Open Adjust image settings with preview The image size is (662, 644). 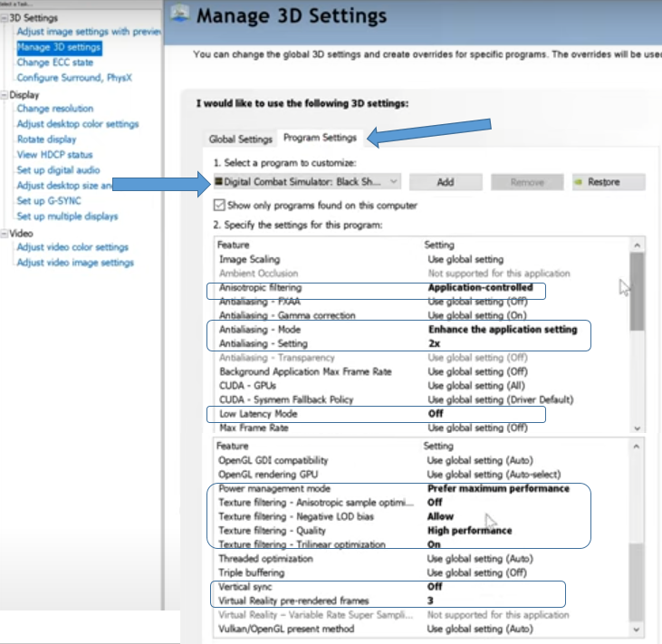tap(89, 32)
